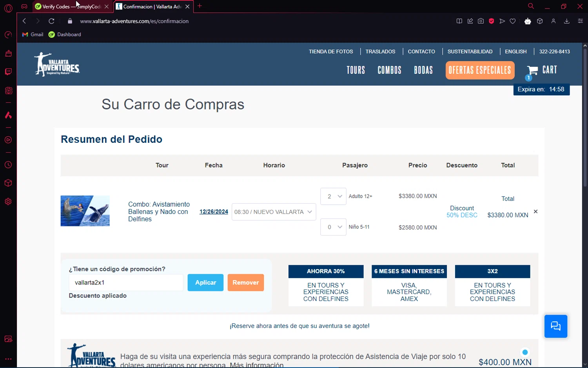Click the promo code input field
The image size is (588, 368).
click(x=126, y=282)
